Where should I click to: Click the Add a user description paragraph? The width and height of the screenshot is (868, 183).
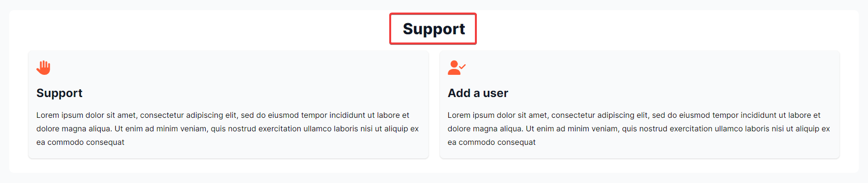click(639, 128)
